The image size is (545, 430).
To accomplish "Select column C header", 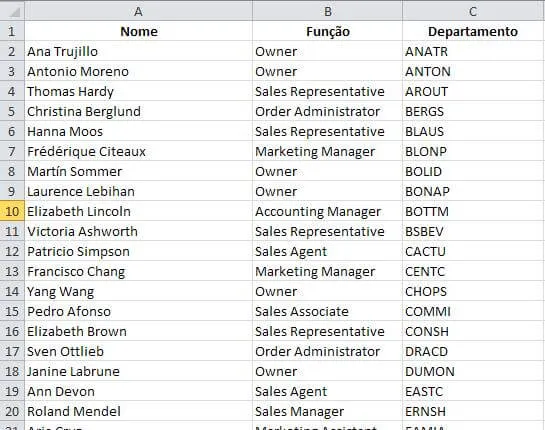I will point(473,11).
